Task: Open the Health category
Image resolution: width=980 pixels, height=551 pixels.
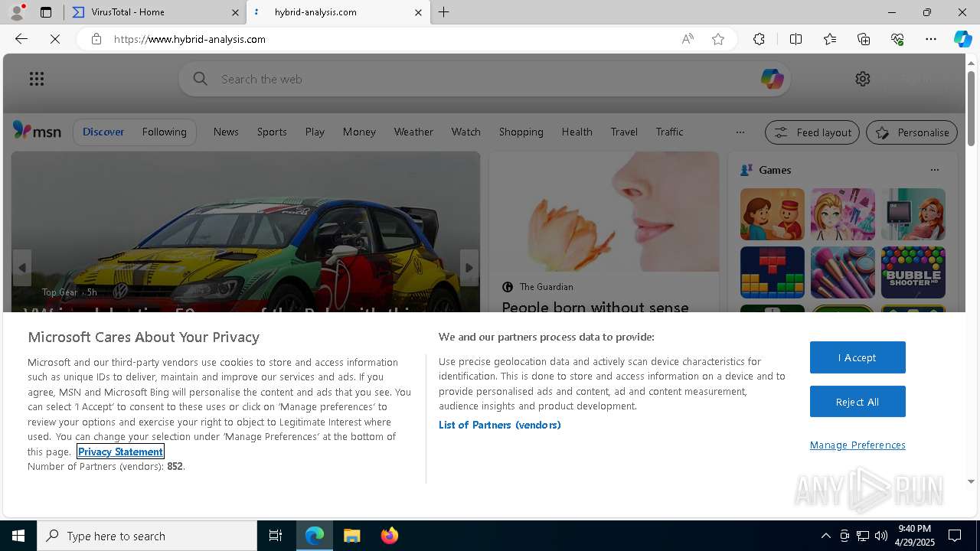Action: point(577,132)
